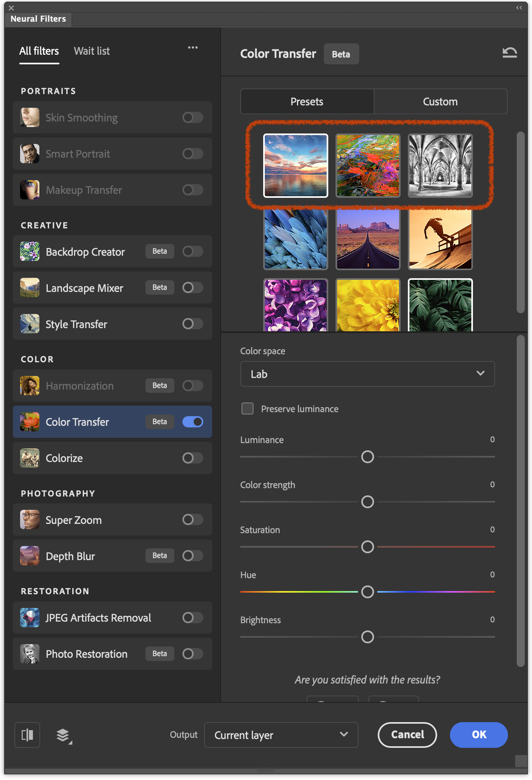Click the presets list scrollbar
Viewport: 532px width, 780px height.
(521, 222)
